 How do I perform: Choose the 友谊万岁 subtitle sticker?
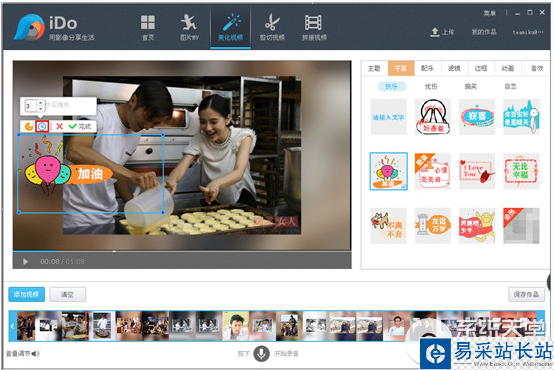tap(433, 226)
